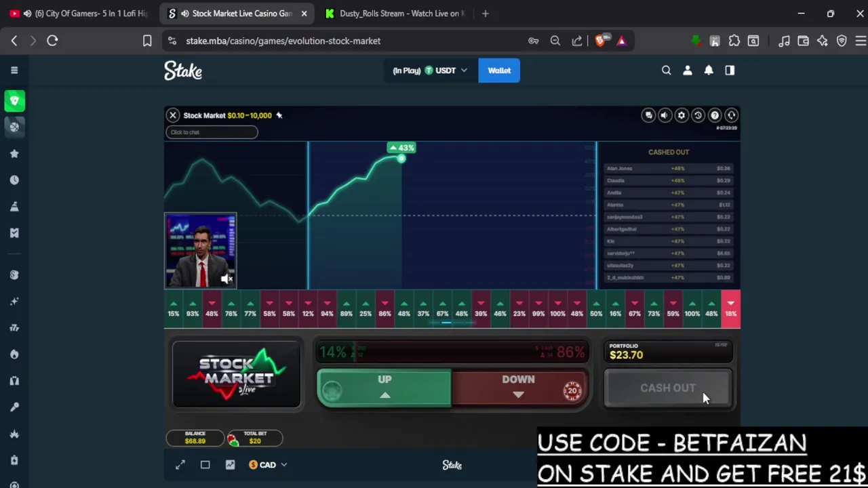Click the blue Wallet button
Image resolution: width=868 pixels, height=488 pixels.
coord(499,70)
